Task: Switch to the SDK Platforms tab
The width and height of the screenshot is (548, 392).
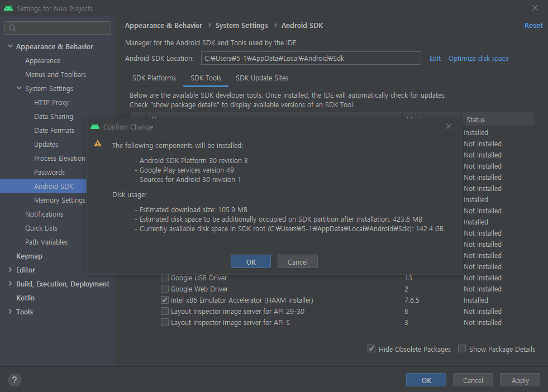Action: click(x=154, y=78)
